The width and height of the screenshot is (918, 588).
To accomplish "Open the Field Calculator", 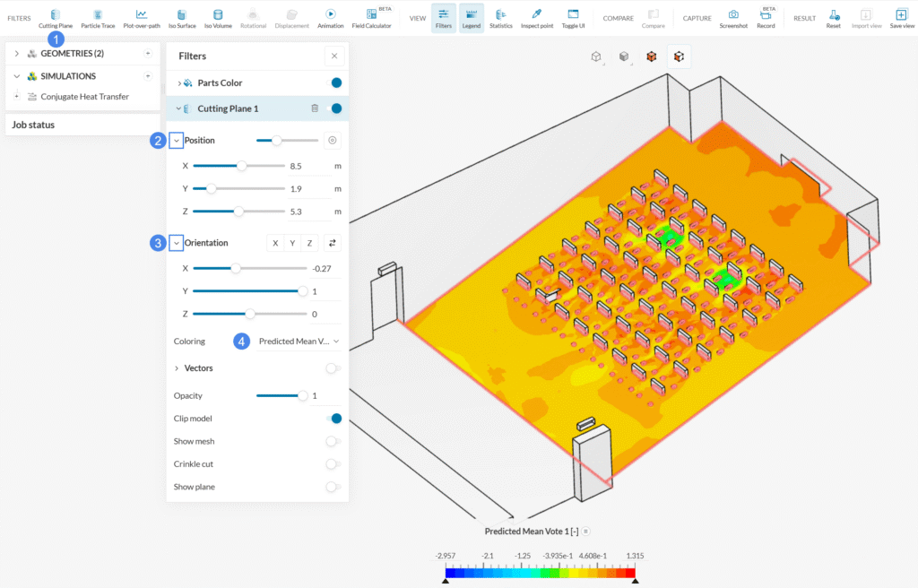I will 371,18.
